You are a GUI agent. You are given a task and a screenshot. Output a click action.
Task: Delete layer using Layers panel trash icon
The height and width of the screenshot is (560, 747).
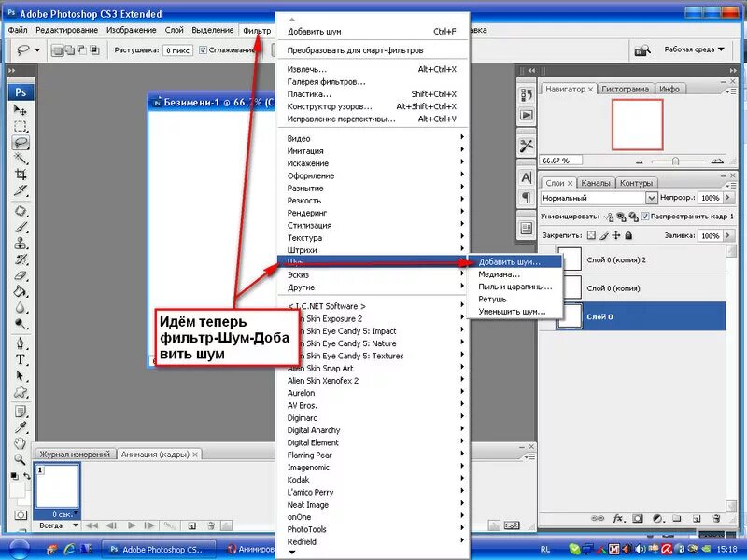click(716, 519)
